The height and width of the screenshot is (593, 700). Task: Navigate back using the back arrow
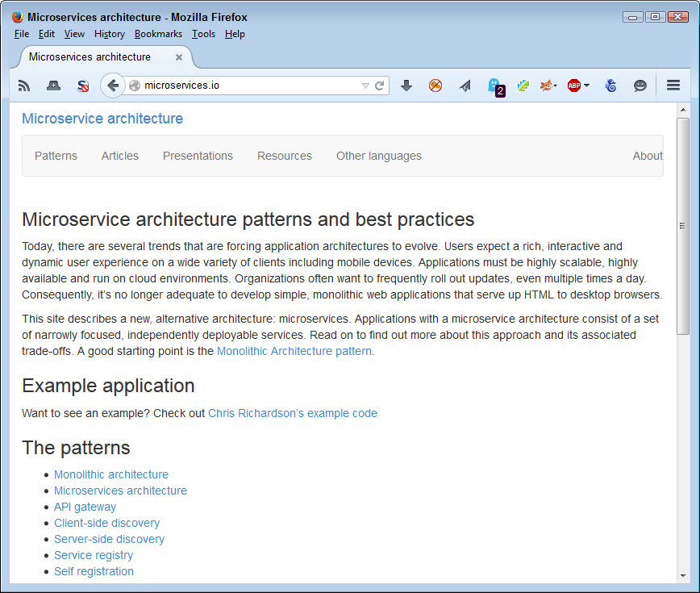tap(112, 85)
